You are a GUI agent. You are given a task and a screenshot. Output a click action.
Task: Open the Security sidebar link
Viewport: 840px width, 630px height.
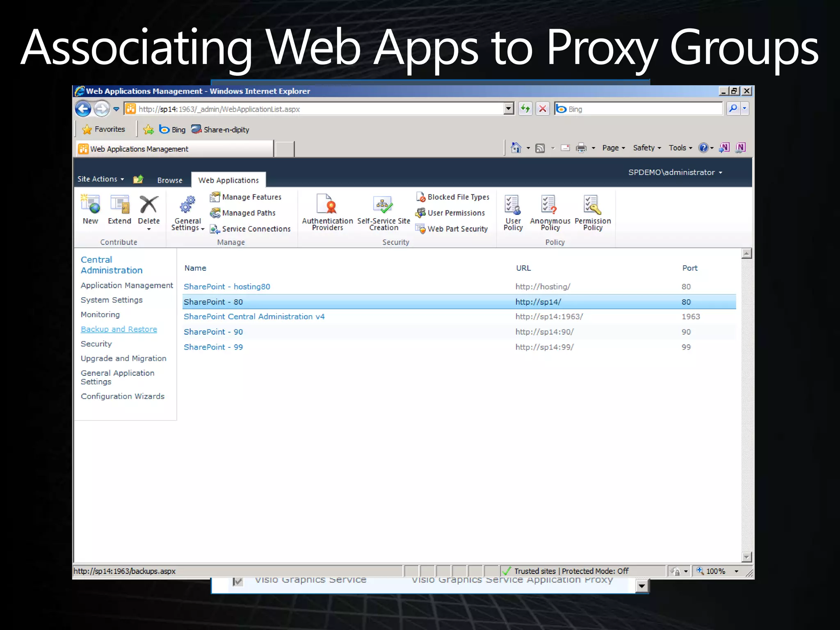[x=96, y=344]
